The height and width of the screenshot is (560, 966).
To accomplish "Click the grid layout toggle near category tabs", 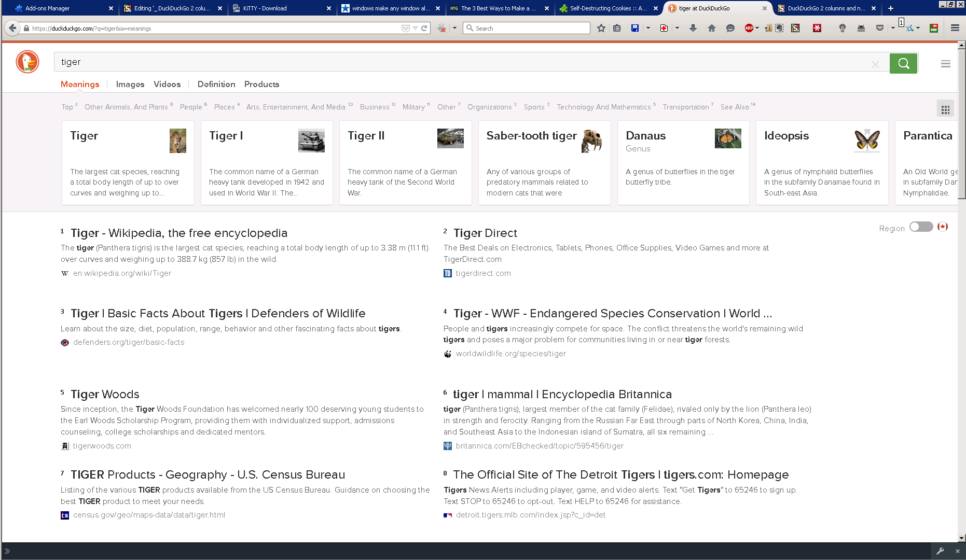I will click(945, 109).
